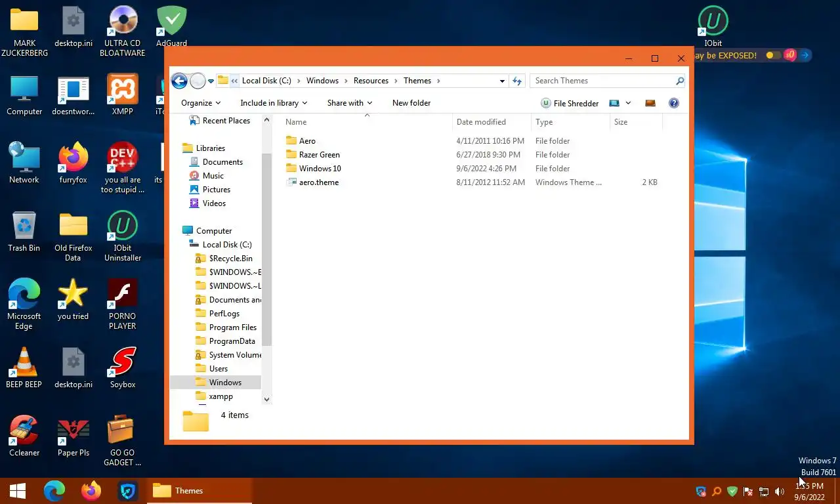Screen dimensions: 840x504
Task: Click the blue arrow on the EXPOSED banner
Action: [805, 55]
